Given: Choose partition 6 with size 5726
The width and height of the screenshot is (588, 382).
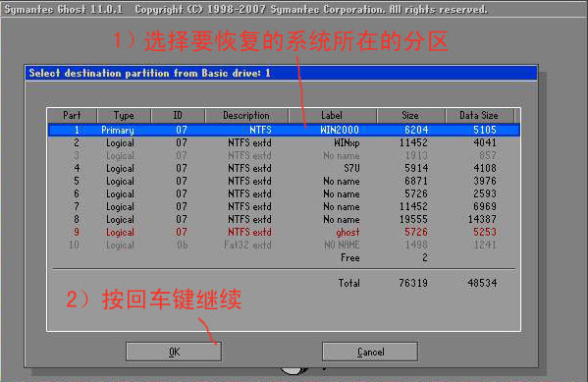Looking at the screenshot, I should tap(284, 193).
